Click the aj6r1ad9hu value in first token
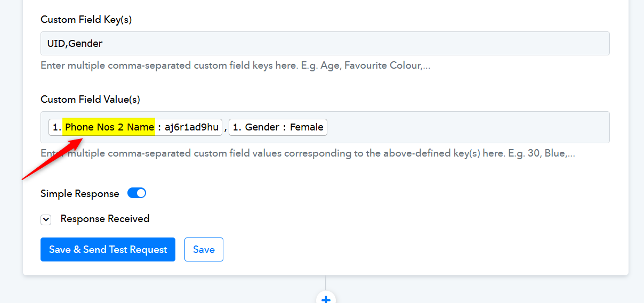Image resolution: width=644 pixels, height=303 pixels. coord(191,127)
